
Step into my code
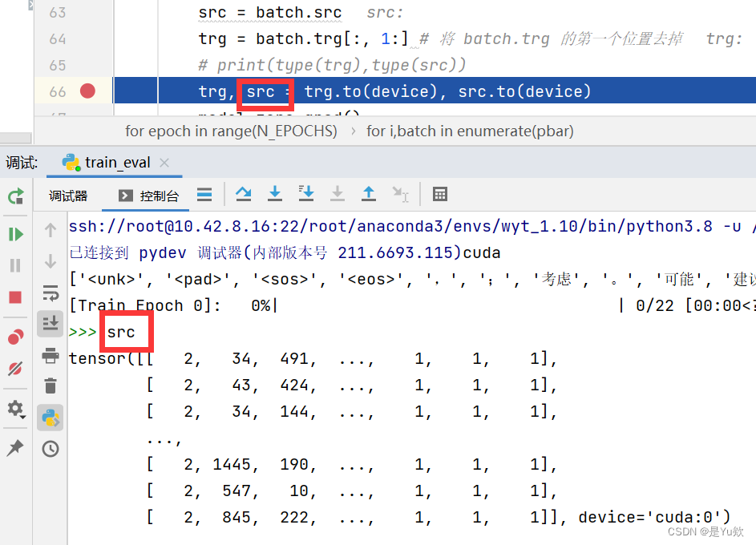coord(306,194)
